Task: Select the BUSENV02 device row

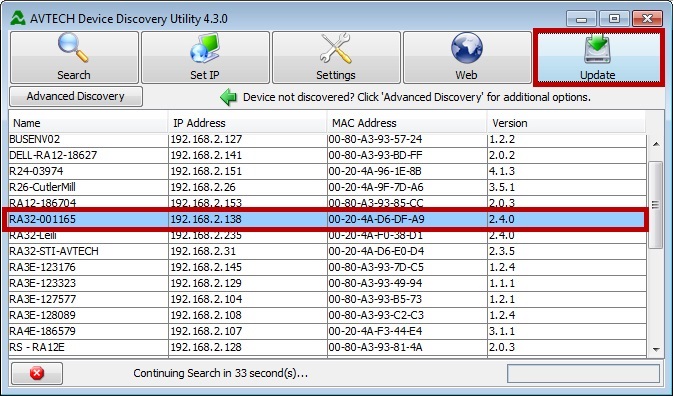Action: [327, 139]
